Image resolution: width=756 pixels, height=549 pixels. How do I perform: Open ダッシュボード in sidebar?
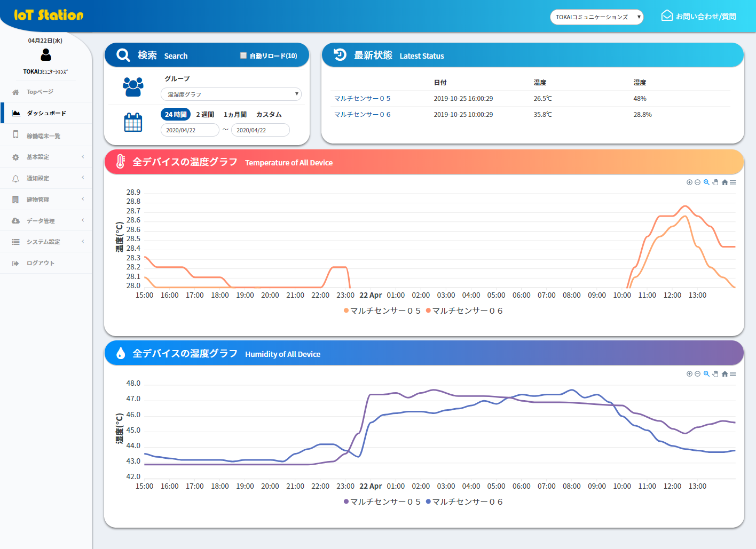(x=46, y=113)
